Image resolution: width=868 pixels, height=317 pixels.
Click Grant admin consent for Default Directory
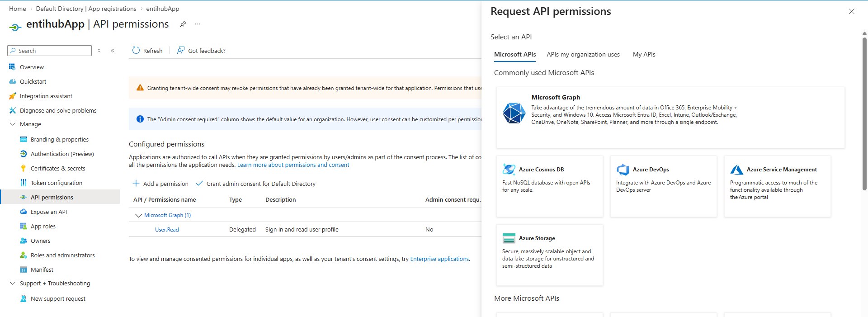(255, 184)
